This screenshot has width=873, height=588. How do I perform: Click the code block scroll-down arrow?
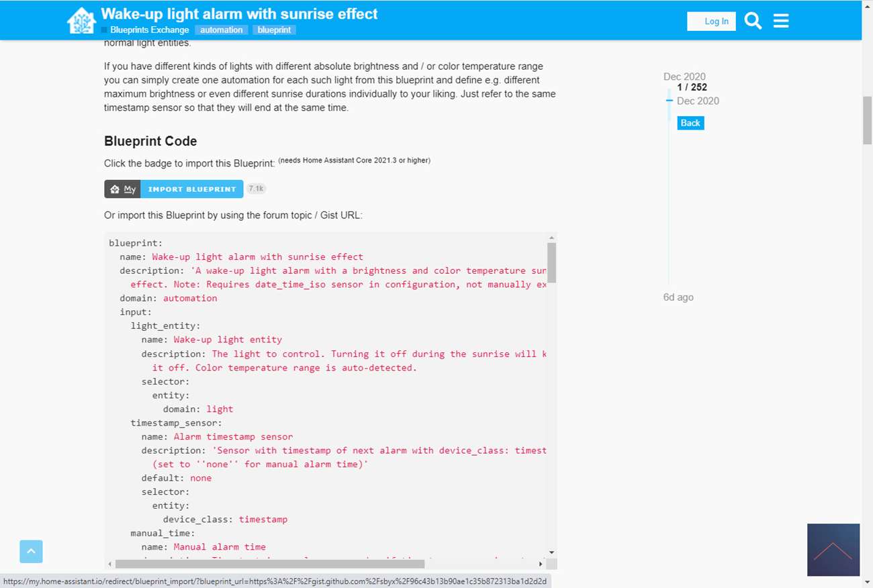551,552
